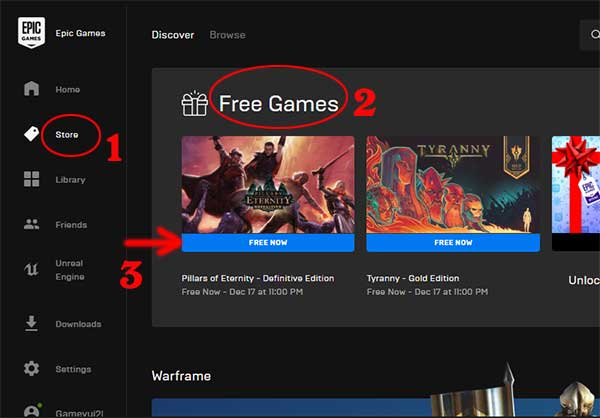The image size is (600, 418).
Task: Open Home via the house icon
Action: pyautogui.click(x=31, y=89)
